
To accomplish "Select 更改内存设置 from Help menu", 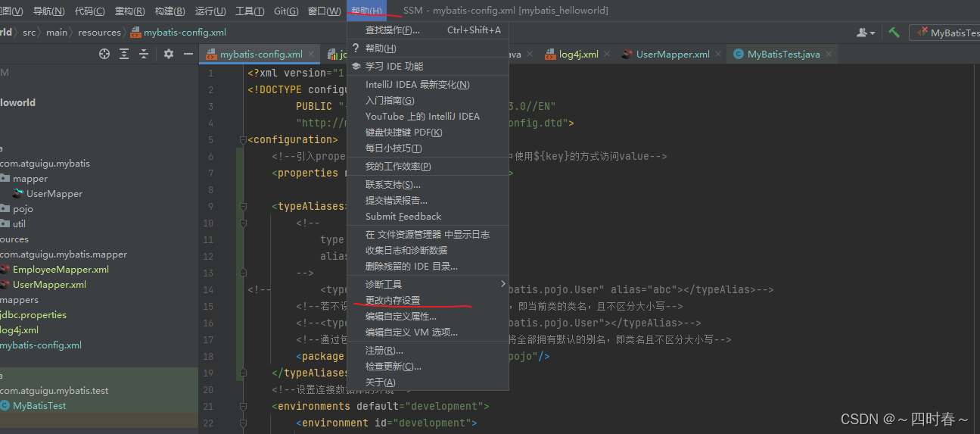I will coord(393,300).
